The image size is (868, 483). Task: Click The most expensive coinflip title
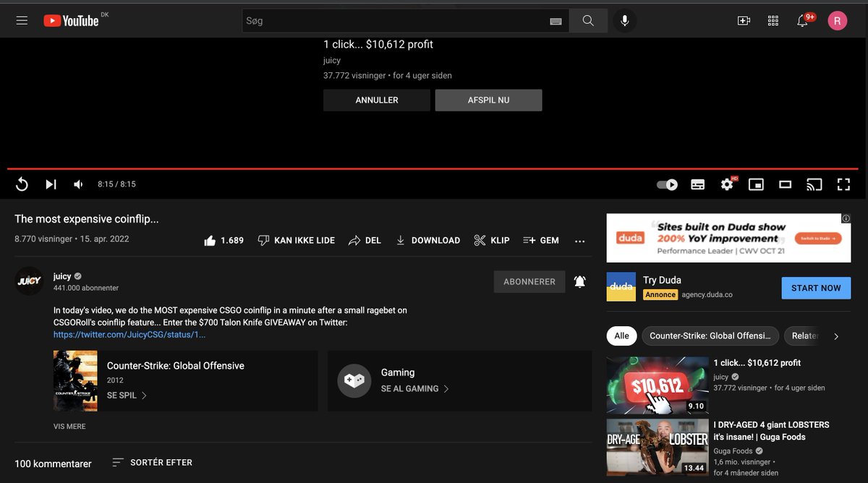87,219
